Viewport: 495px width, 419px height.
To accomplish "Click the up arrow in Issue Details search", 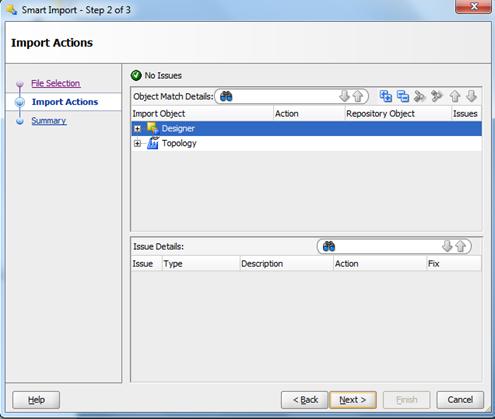I will [461, 246].
